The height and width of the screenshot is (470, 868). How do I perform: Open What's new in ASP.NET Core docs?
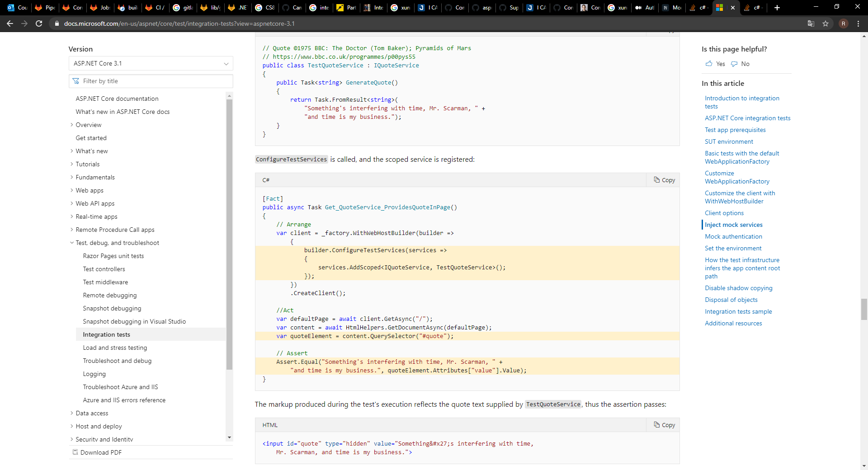[123, 112]
